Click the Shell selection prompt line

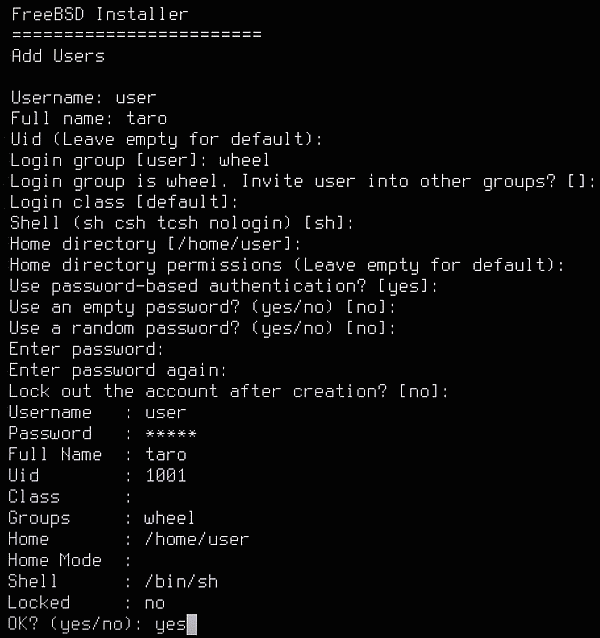(182, 223)
